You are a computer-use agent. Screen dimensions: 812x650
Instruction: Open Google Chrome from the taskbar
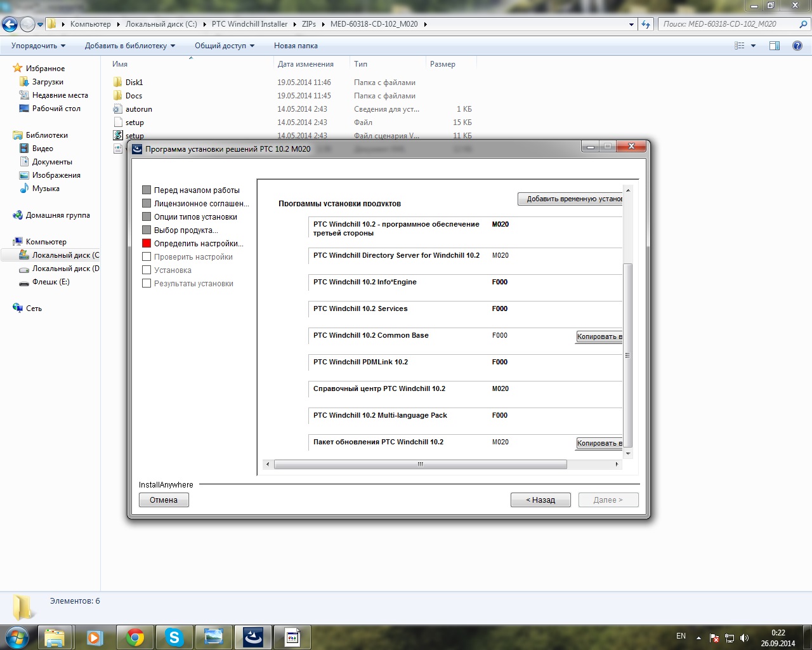click(x=134, y=637)
